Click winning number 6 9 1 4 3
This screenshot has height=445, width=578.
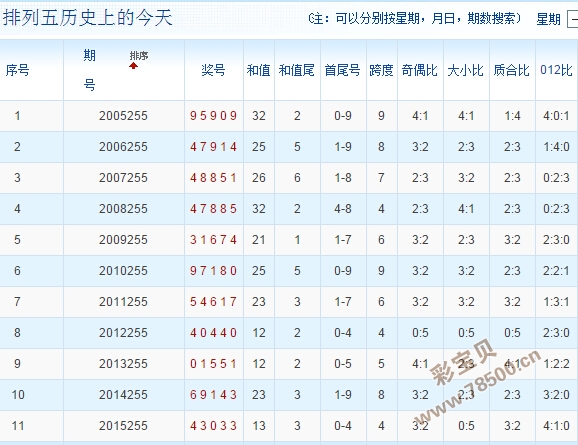click(x=213, y=394)
